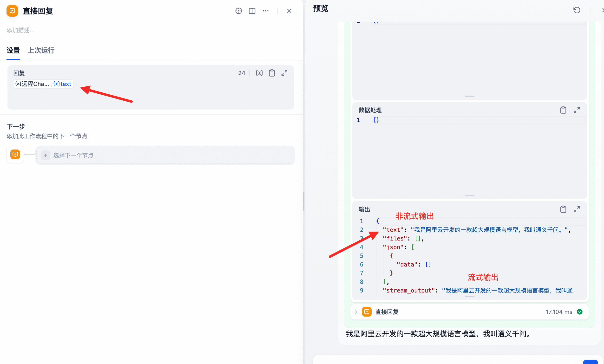Screen dimensions: 604x364
Task: Switch to the 上次运行 tab
Action: (x=41, y=51)
